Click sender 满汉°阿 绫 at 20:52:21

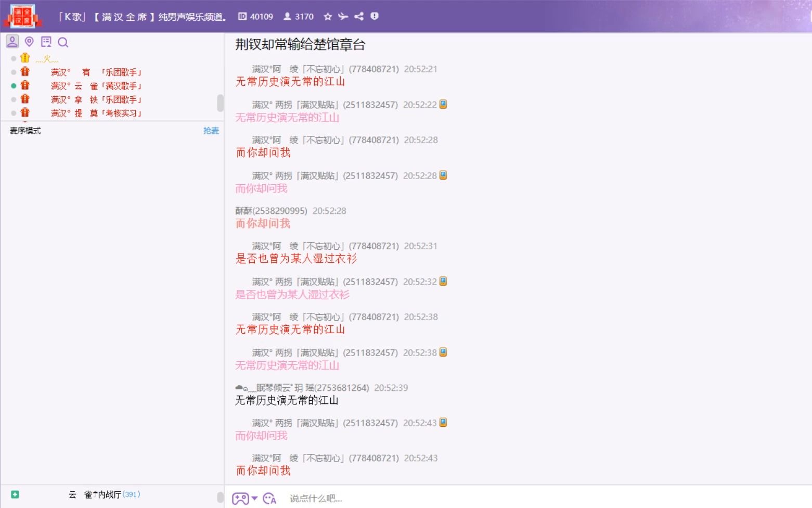[325, 69]
